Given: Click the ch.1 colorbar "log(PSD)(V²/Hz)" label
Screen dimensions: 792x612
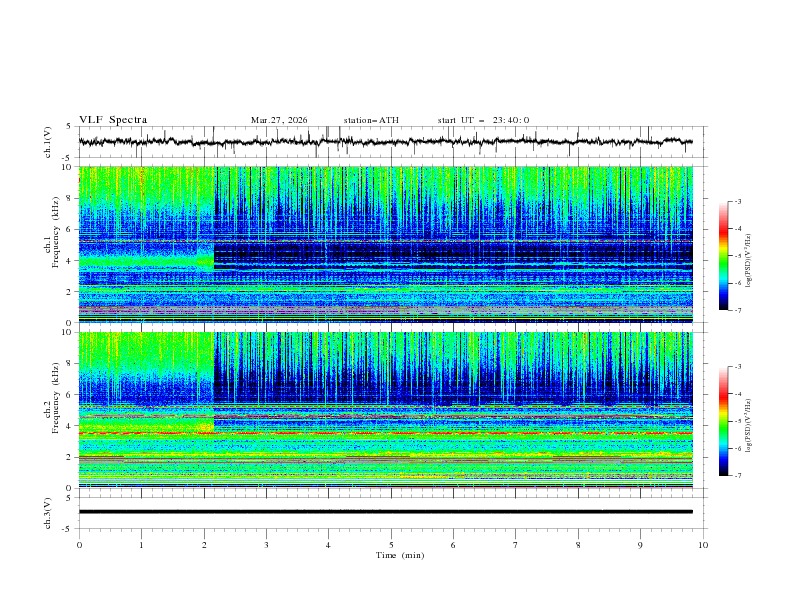Looking at the screenshot, I should click(750, 261).
